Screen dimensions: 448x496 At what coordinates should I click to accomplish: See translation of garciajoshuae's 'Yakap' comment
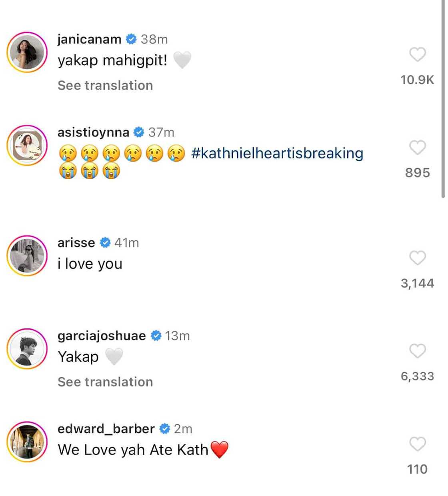pos(105,382)
